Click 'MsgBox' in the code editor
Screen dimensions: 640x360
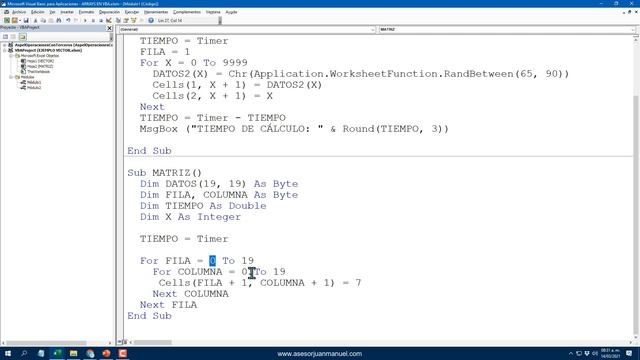158,129
